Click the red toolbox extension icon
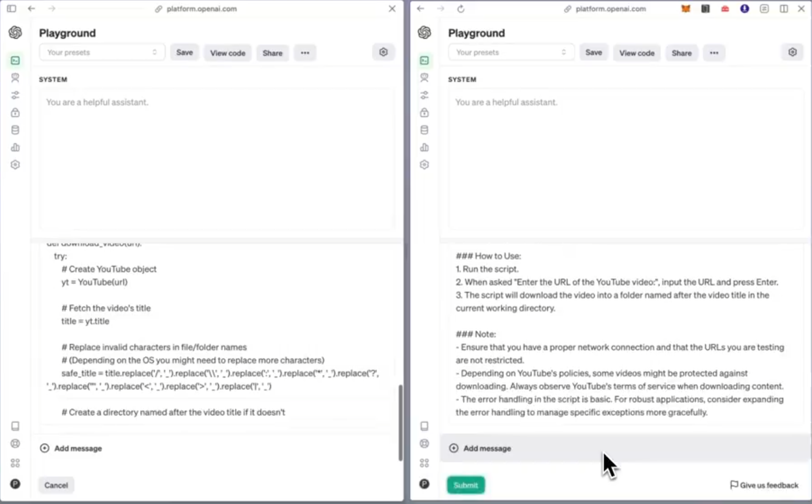Screen dimensions: 812x504 tap(725, 8)
